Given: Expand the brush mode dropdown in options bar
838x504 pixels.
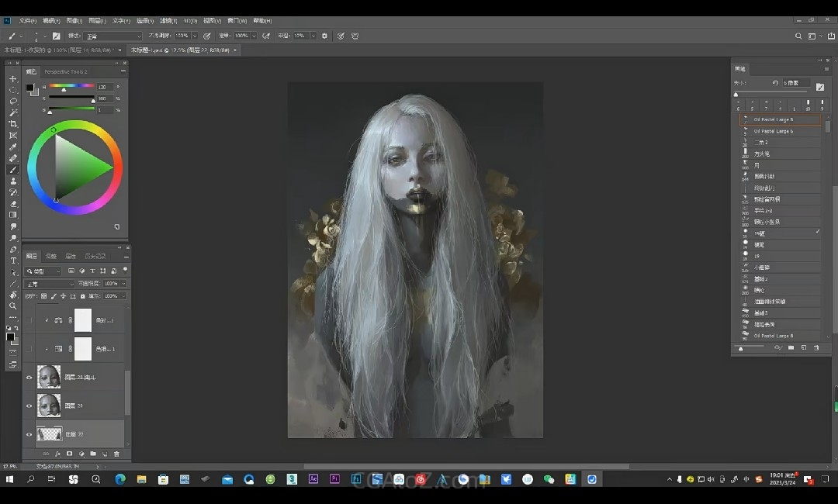Looking at the screenshot, I should click(x=113, y=36).
